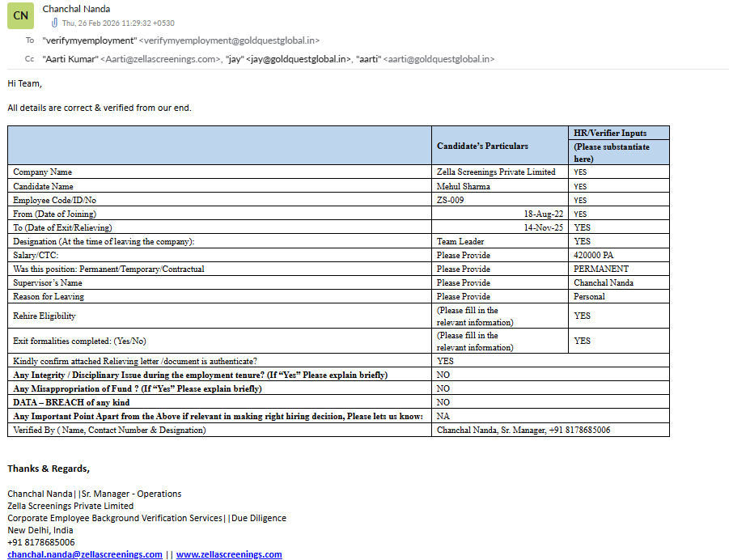
Task: Click the PERMANENT position type cell
Action: click(601, 269)
